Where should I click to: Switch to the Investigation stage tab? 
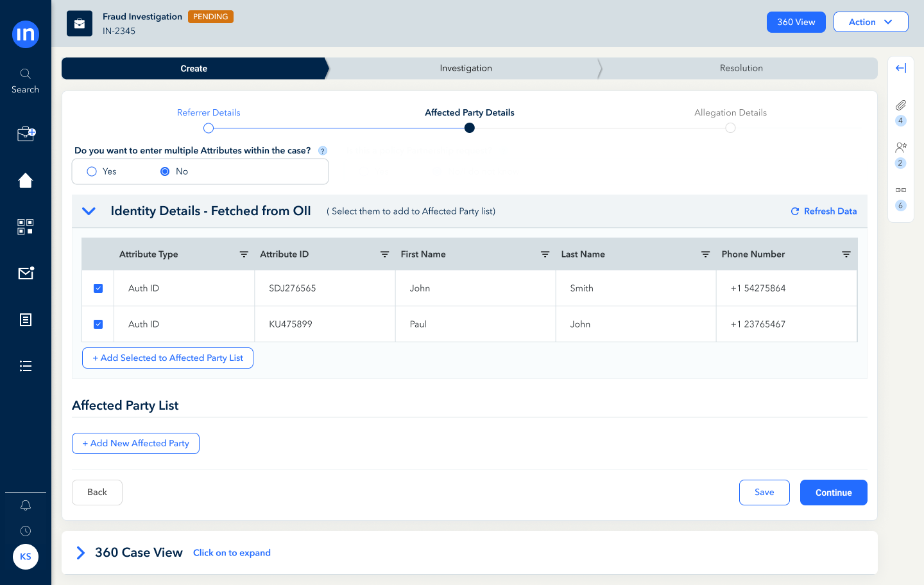pyautogui.click(x=465, y=68)
